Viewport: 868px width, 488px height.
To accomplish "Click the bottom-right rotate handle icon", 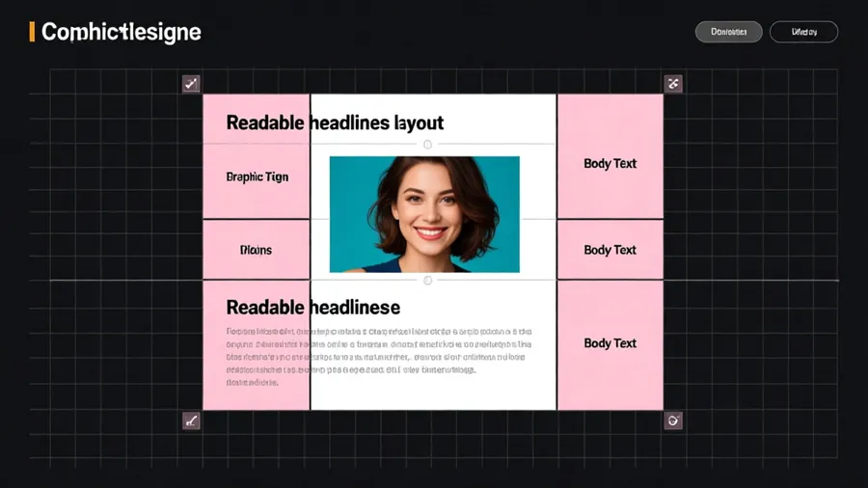I will tap(673, 421).
